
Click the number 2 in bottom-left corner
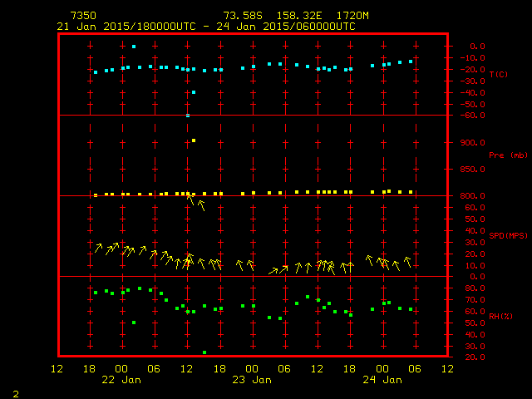tap(15, 392)
